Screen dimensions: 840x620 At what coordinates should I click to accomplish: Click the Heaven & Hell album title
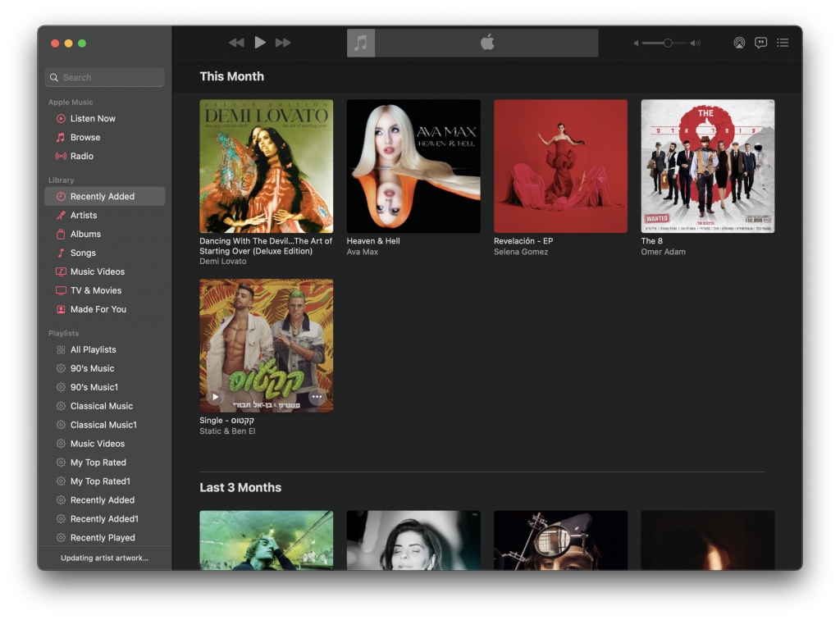(x=373, y=241)
